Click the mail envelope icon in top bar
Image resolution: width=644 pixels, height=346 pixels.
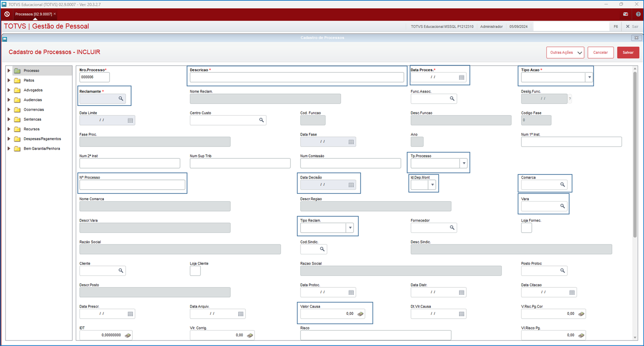(x=626, y=14)
